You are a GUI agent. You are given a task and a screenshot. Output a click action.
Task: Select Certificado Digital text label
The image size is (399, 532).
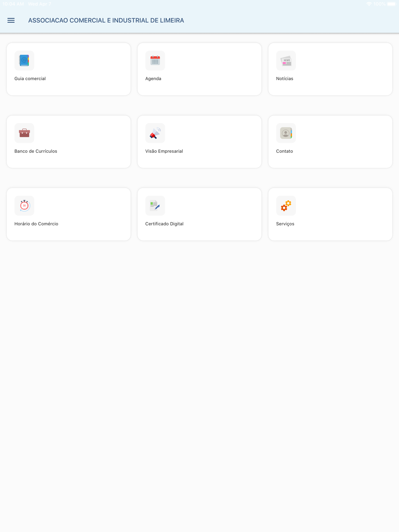(164, 224)
